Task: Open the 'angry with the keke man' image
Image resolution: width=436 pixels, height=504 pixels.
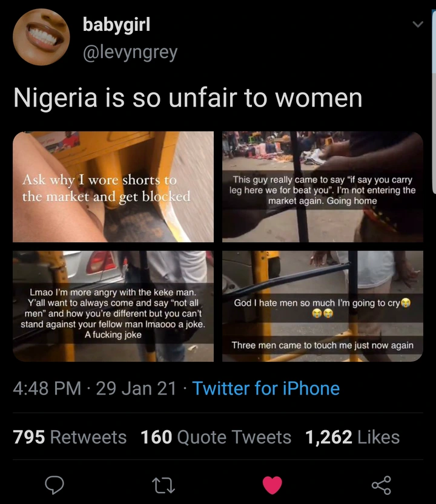Action: pos(113,306)
